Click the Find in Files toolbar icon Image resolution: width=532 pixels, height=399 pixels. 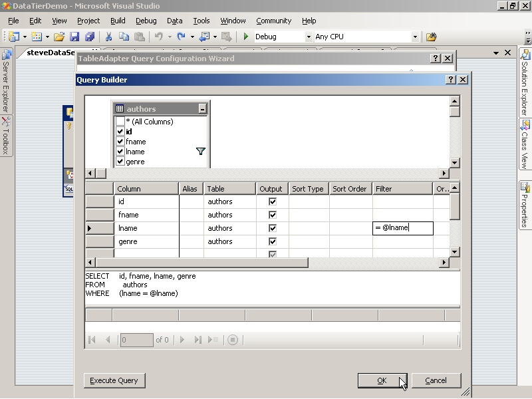coord(431,37)
